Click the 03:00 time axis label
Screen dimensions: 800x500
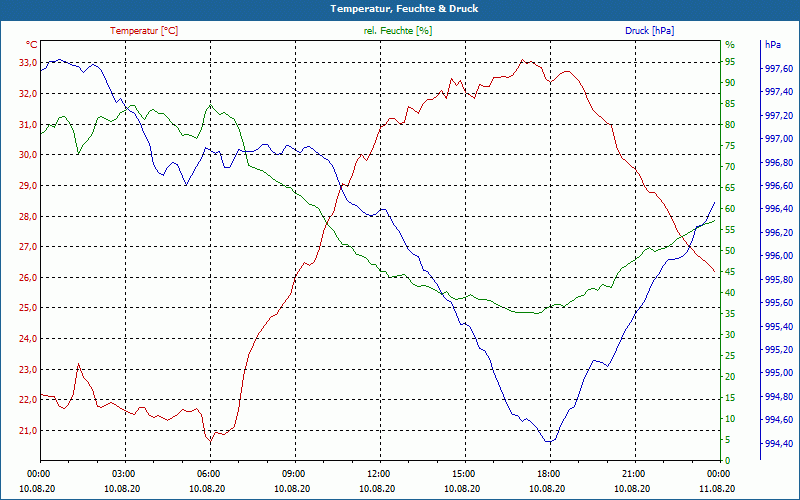(x=122, y=473)
